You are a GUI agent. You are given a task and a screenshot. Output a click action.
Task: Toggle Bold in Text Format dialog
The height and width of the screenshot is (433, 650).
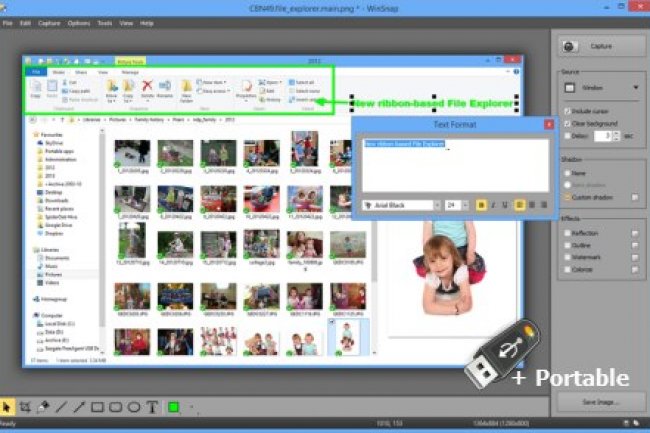(481, 205)
